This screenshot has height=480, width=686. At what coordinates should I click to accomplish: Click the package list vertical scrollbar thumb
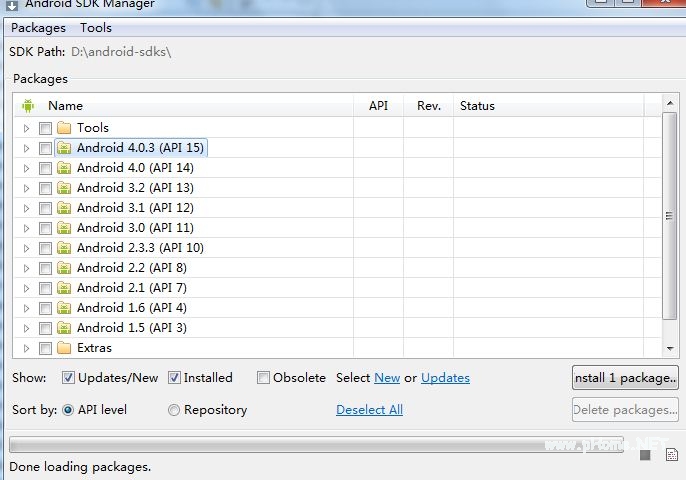[x=670, y=216]
